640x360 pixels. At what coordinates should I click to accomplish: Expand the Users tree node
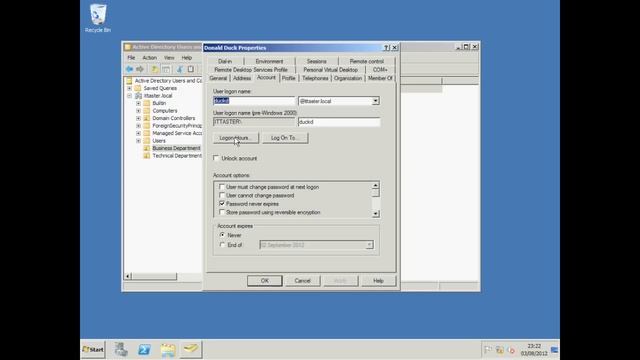click(x=138, y=141)
